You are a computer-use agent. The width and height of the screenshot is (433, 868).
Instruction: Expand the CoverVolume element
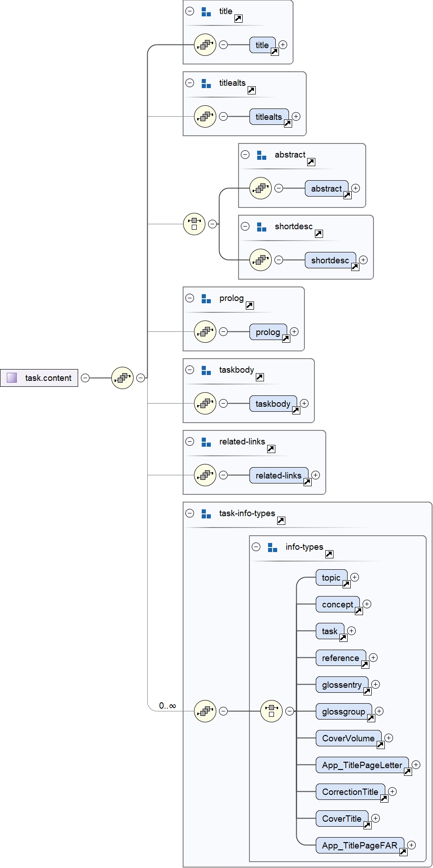389,738
